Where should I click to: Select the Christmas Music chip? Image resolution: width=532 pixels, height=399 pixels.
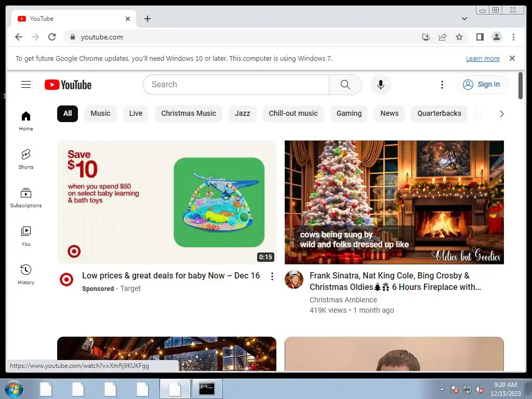point(188,113)
